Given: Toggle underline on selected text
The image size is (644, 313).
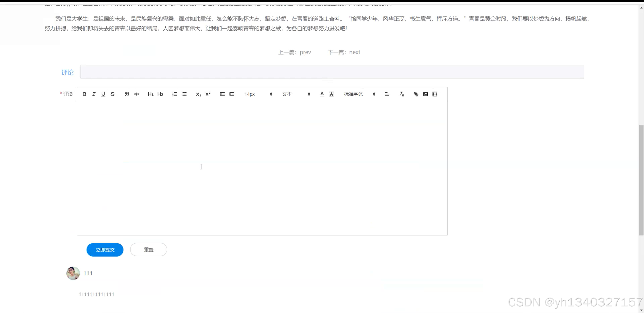Looking at the screenshot, I should tap(103, 94).
